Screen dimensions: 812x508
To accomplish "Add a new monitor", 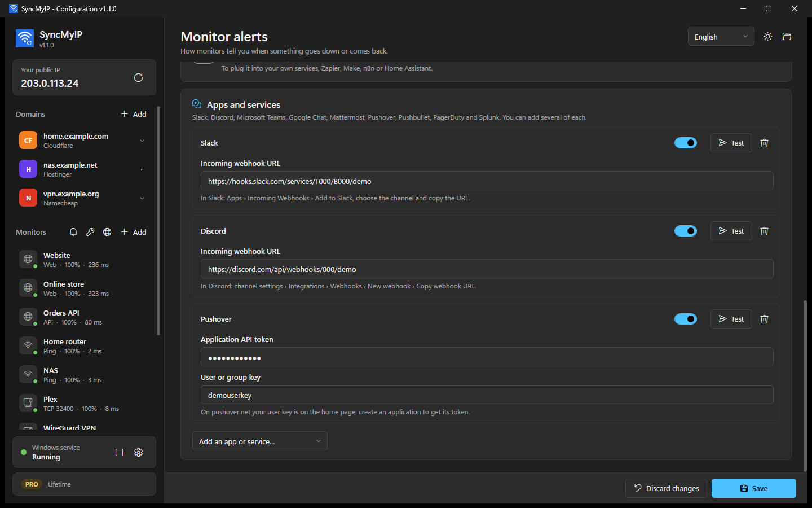I will point(134,232).
